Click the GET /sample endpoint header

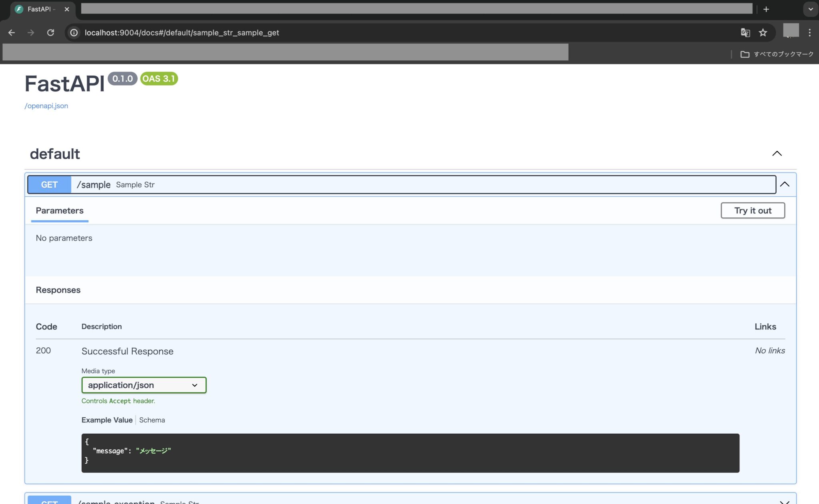click(400, 185)
